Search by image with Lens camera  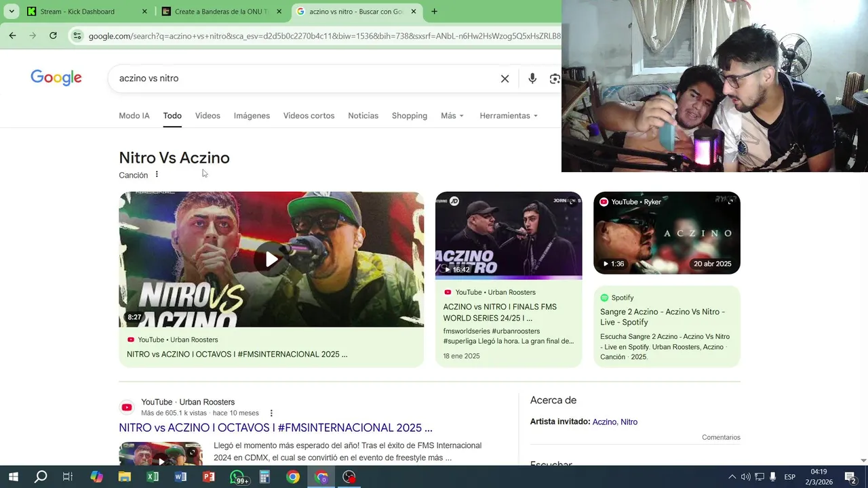click(x=555, y=79)
